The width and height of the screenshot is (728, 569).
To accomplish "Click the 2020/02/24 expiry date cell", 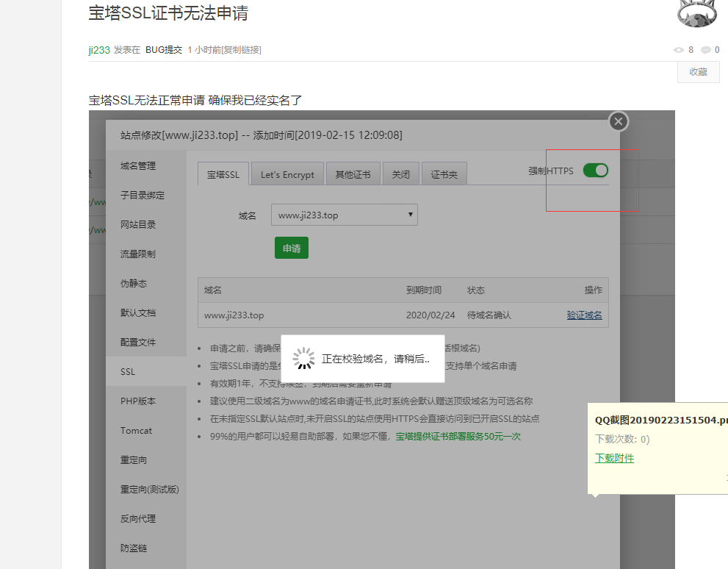I will (x=430, y=315).
